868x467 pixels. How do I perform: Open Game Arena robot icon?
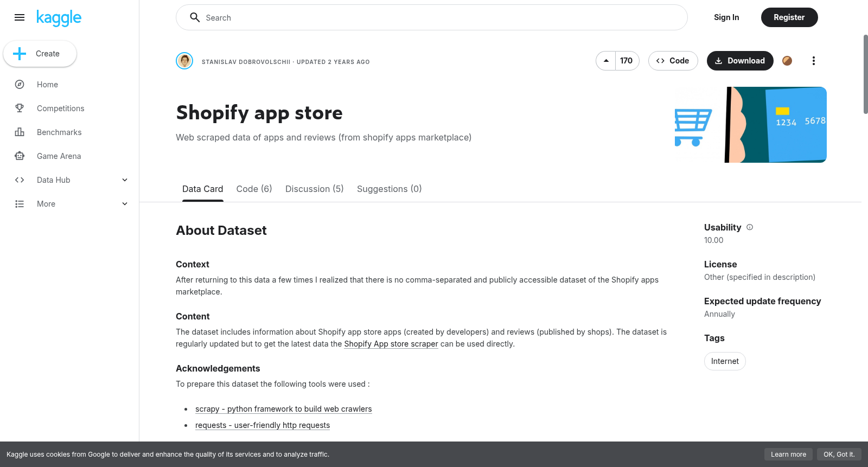click(20, 156)
